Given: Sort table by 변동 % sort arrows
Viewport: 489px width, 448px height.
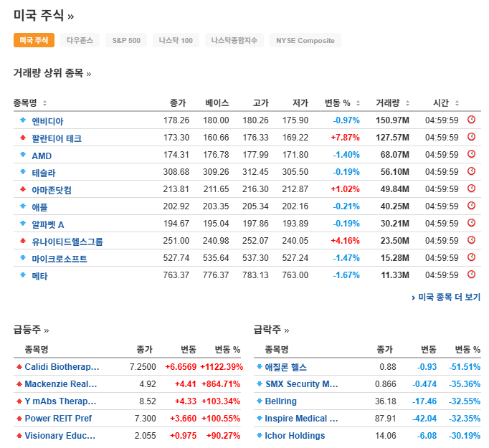Looking at the screenshot, I should [358, 103].
